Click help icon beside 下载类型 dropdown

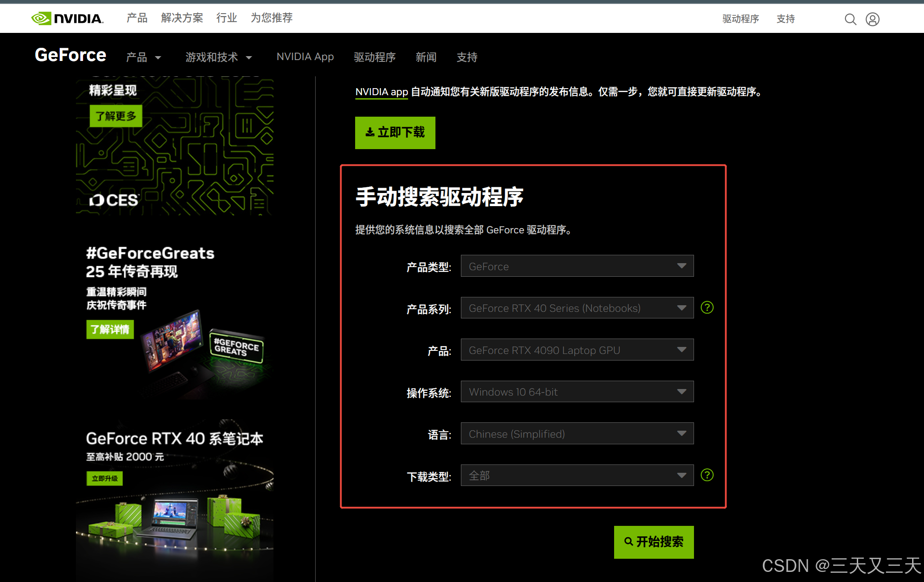[x=707, y=475]
